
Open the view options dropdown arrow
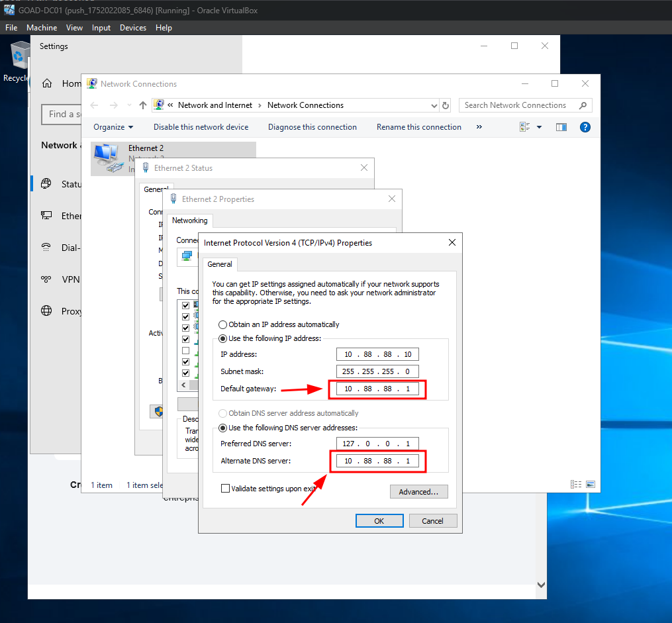(x=539, y=127)
